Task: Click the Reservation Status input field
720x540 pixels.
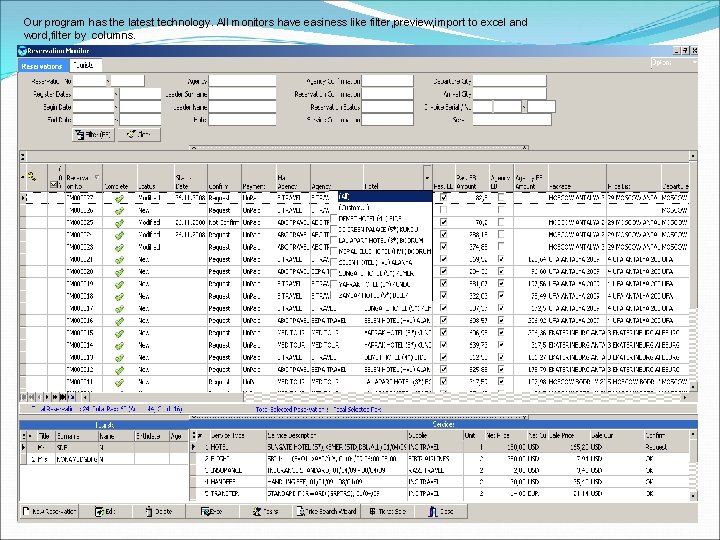Action: pos(387,107)
